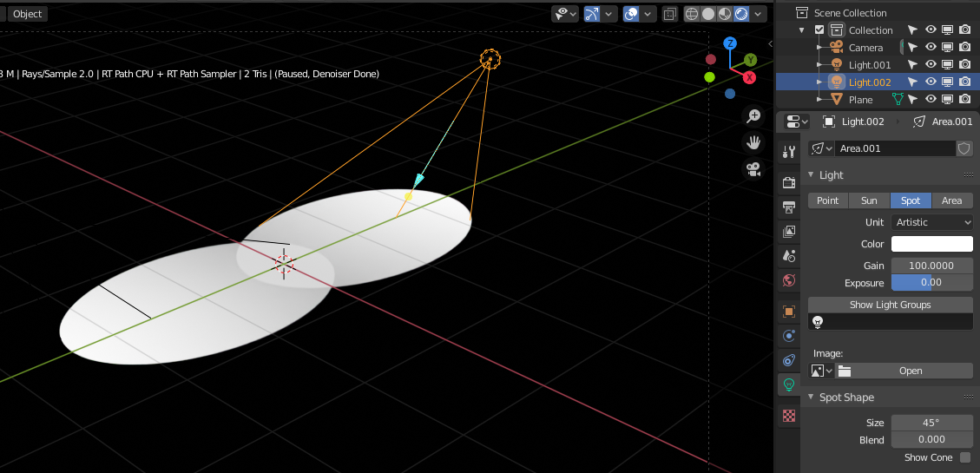Click the Show Light Groups button
This screenshot has width=980, height=473.
tap(890, 305)
